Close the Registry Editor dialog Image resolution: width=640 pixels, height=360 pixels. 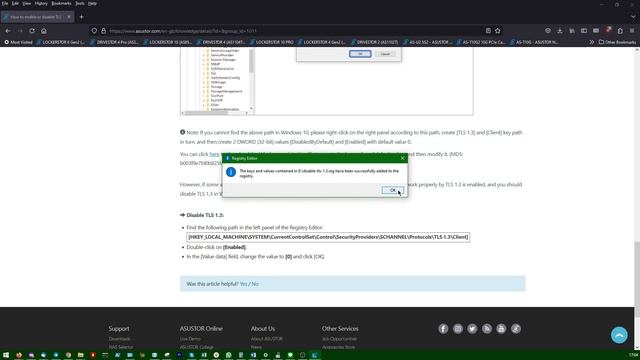[x=402, y=158]
